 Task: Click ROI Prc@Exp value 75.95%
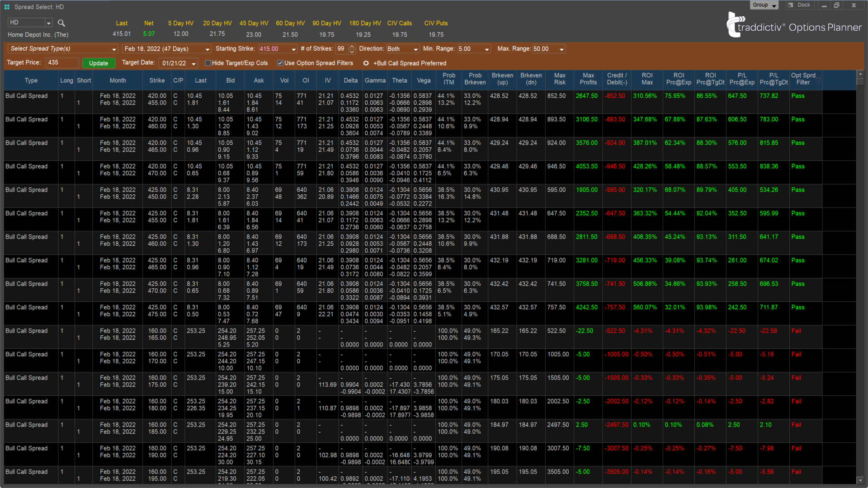(675, 96)
